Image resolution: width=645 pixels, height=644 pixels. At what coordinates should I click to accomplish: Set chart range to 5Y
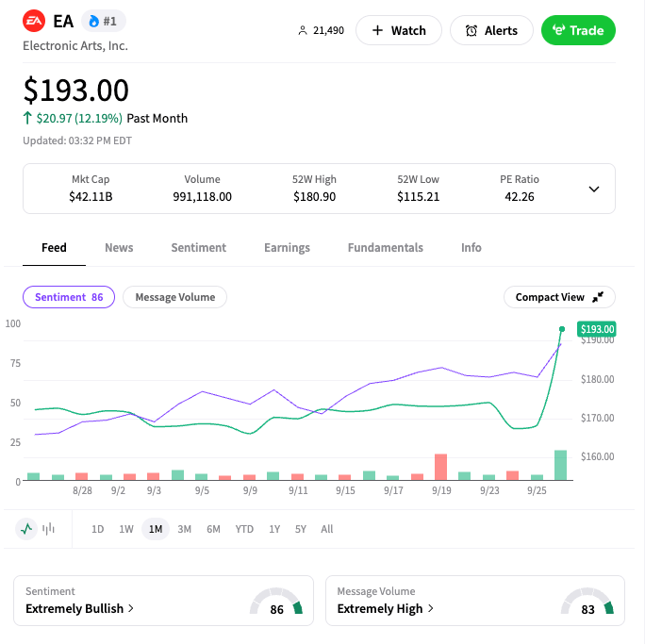[301, 529]
